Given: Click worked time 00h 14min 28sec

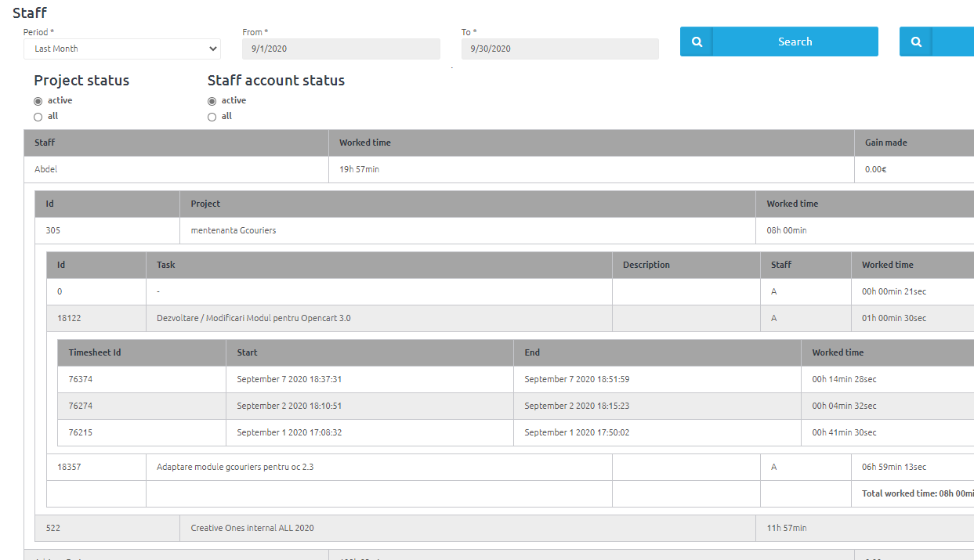Looking at the screenshot, I should pyautogui.click(x=844, y=379).
